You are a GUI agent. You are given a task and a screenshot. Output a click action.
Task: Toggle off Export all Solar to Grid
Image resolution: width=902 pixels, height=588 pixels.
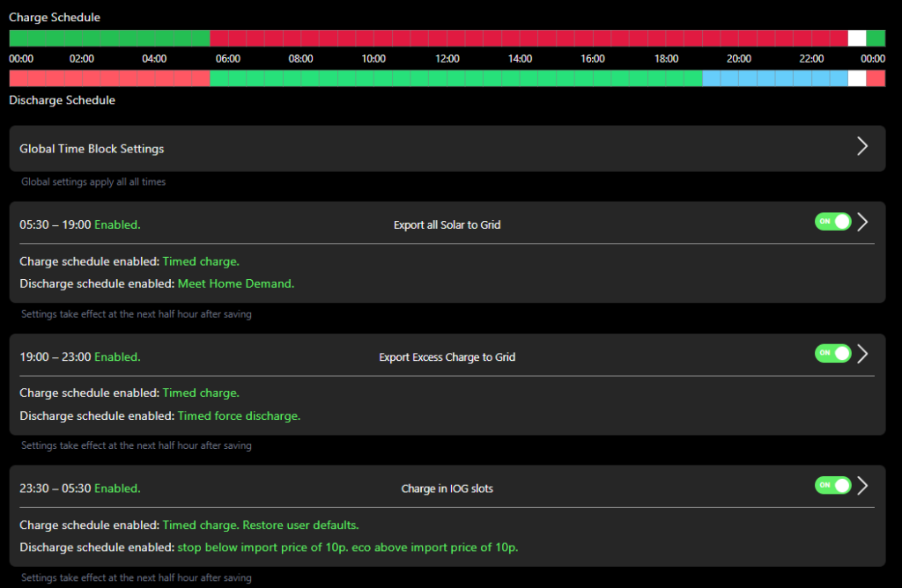832,222
